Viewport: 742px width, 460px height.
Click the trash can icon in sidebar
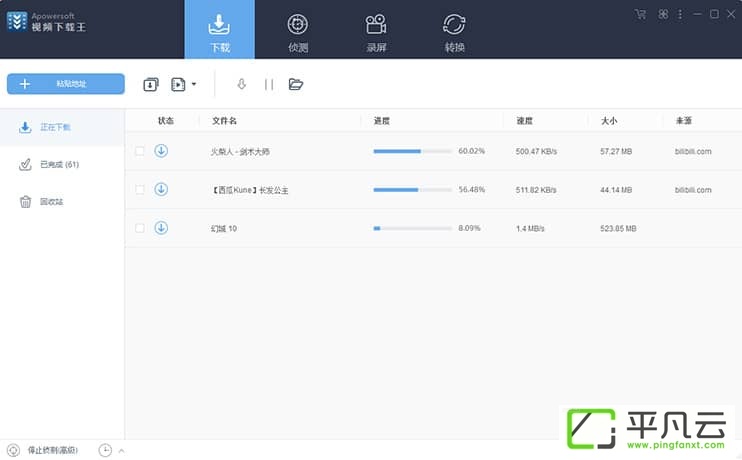point(25,202)
